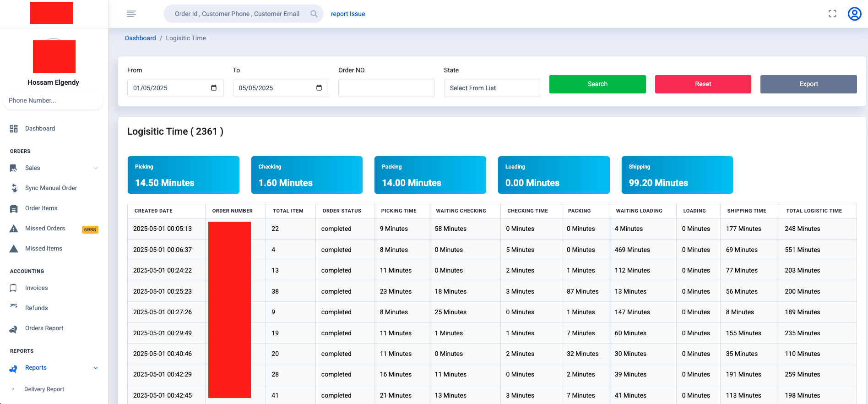Toggle fullscreen mode icon
Screen dimensions: 868x404
pyautogui.click(x=832, y=14)
